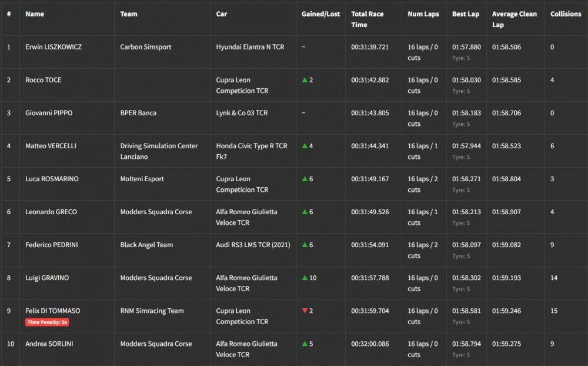The image size is (588, 366).
Task: Click the red down arrow for Felix DI TOMMASO
Action: point(305,311)
